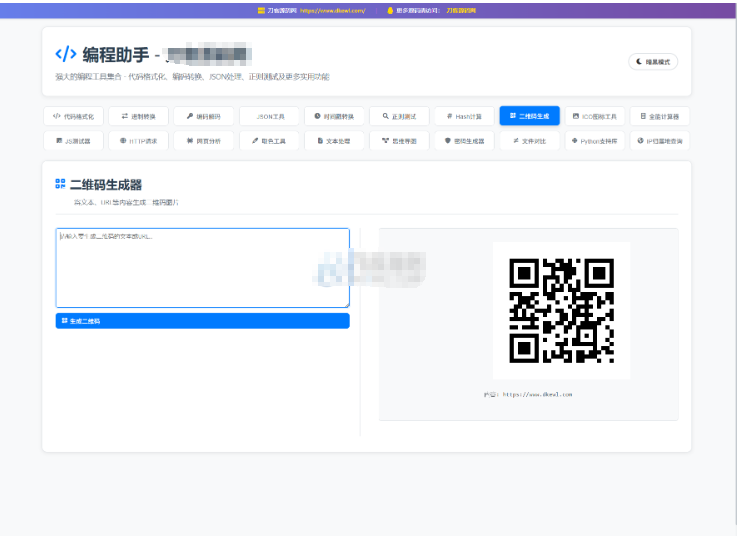The width and height of the screenshot is (740, 559).
Task: Select the Hash计算 tab
Action: click(x=464, y=116)
